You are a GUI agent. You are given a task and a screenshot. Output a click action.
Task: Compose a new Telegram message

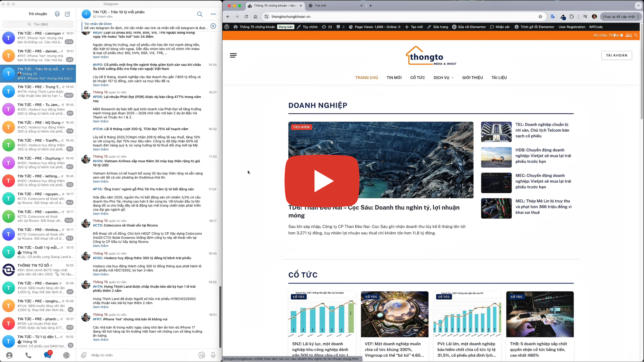click(67, 14)
